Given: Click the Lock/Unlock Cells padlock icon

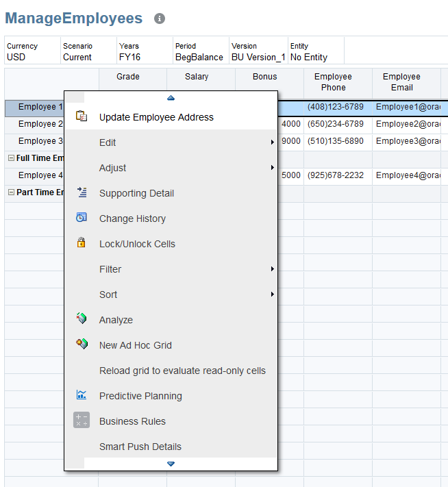Looking at the screenshot, I should point(81,242).
